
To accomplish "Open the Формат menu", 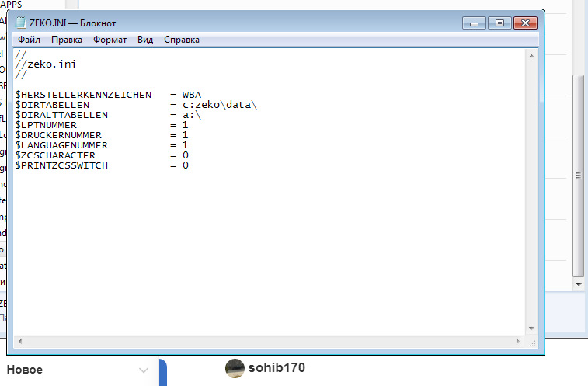I will (x=110, y=40).
